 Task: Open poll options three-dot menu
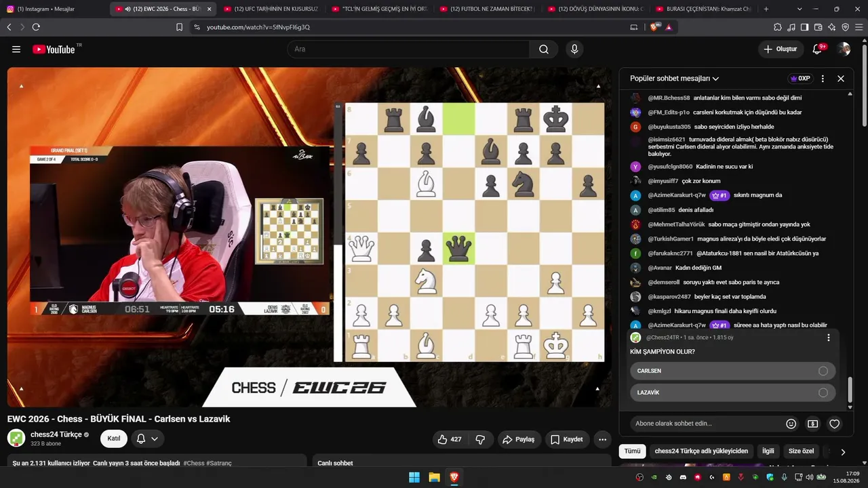tap(828, 338)
